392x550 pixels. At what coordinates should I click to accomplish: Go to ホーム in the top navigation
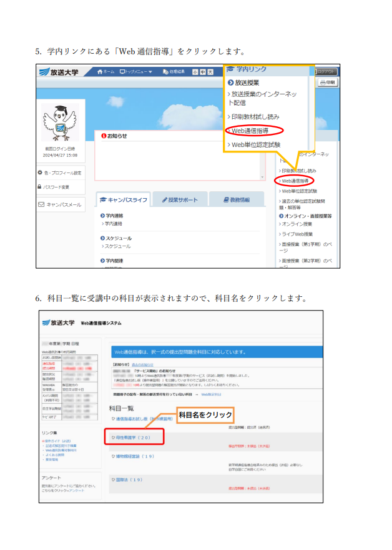pos(105,72)
